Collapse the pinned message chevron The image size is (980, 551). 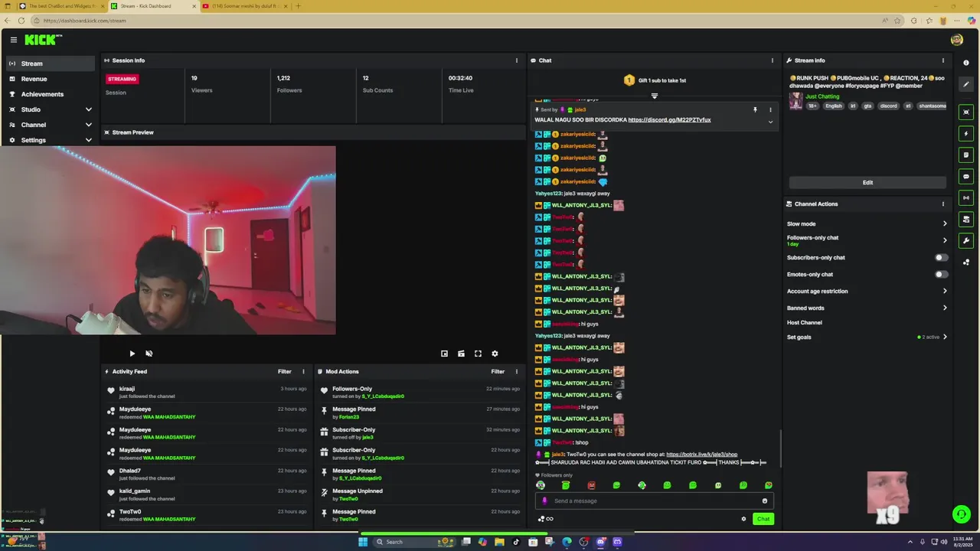770,122
